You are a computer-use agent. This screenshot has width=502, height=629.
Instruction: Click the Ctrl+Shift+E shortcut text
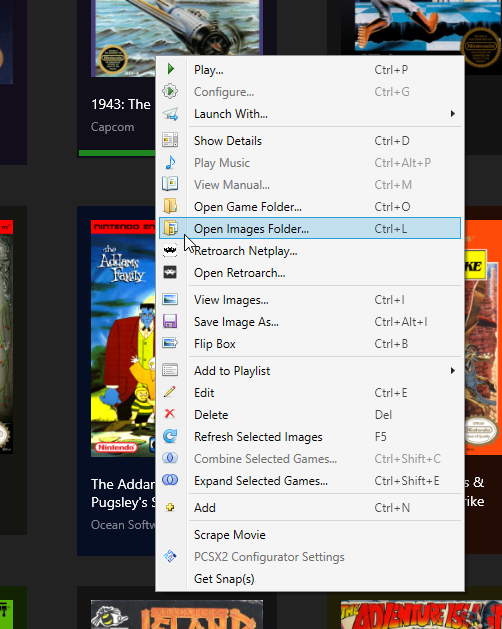pyautogui.click(x=406, y=481)
